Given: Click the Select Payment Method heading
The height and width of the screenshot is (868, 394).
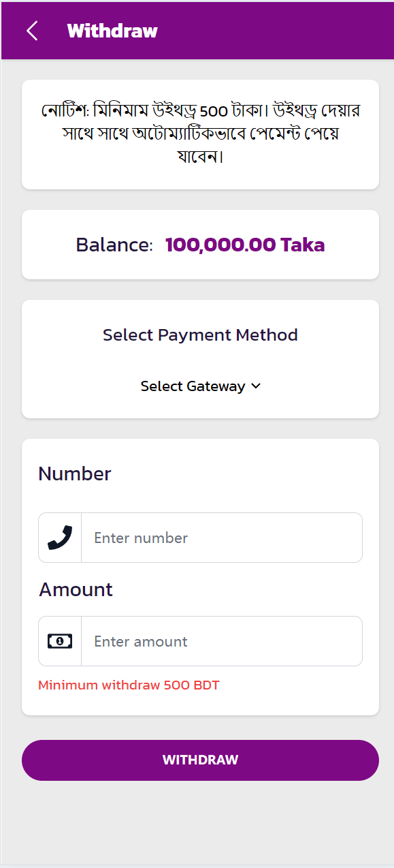Looking at the screenshot, I should (200, 335).
